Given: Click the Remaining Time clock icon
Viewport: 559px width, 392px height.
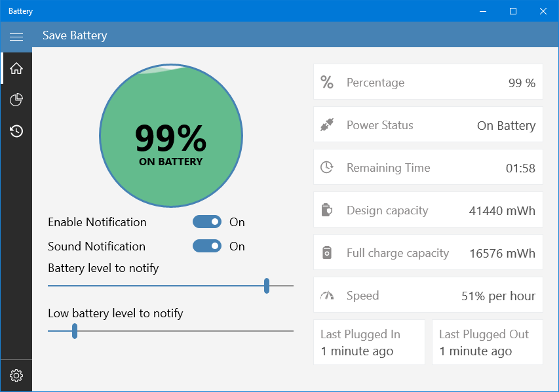Looking at the screenshot, I should click(x=326, y=167).
